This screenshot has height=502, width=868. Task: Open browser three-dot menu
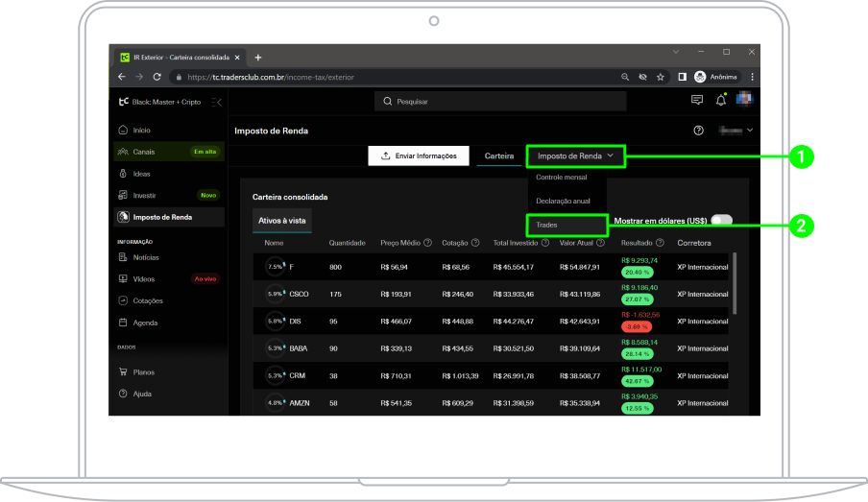tap(752, 77)
